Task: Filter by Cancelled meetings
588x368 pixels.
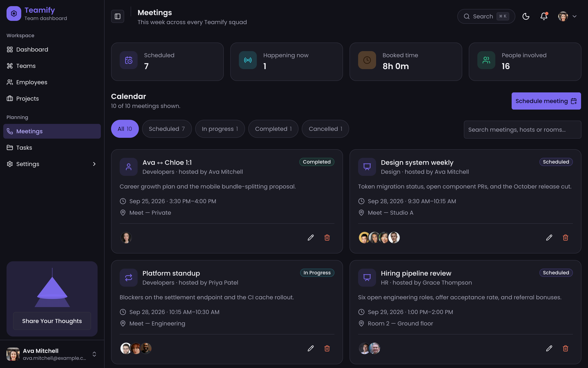Action: pos(325,129)
